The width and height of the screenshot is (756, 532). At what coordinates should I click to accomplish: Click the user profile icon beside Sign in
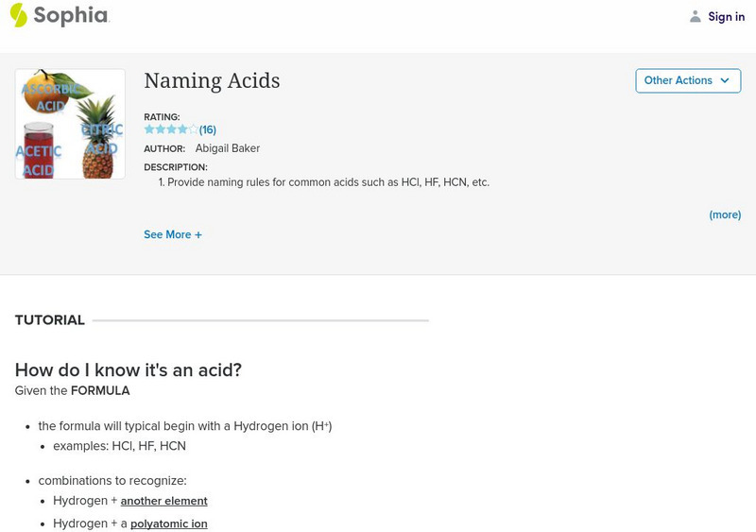pos(696,17)
